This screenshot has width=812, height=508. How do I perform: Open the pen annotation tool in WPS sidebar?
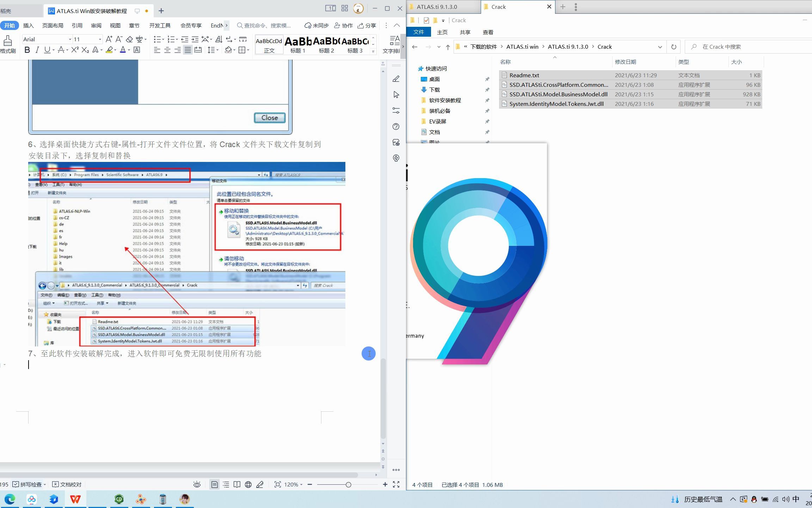pyautogui.click(x=396, y=79)
